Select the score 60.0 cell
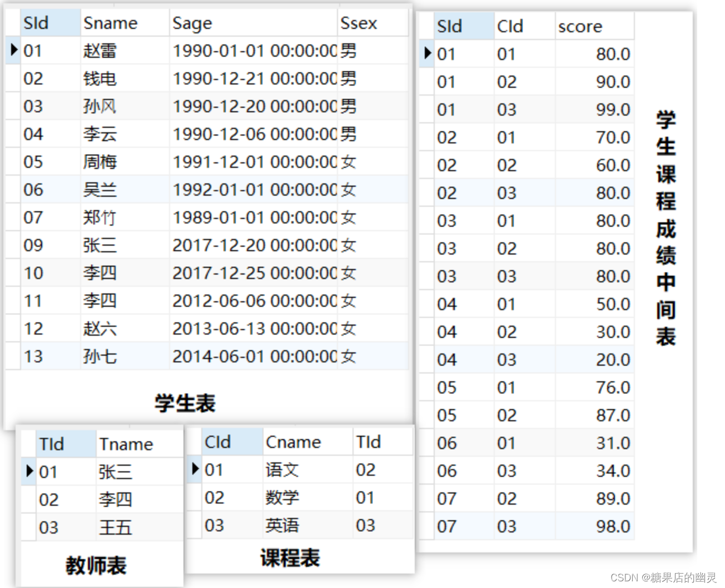This screenshot has width=725, height=588. [x=594, y=165]
